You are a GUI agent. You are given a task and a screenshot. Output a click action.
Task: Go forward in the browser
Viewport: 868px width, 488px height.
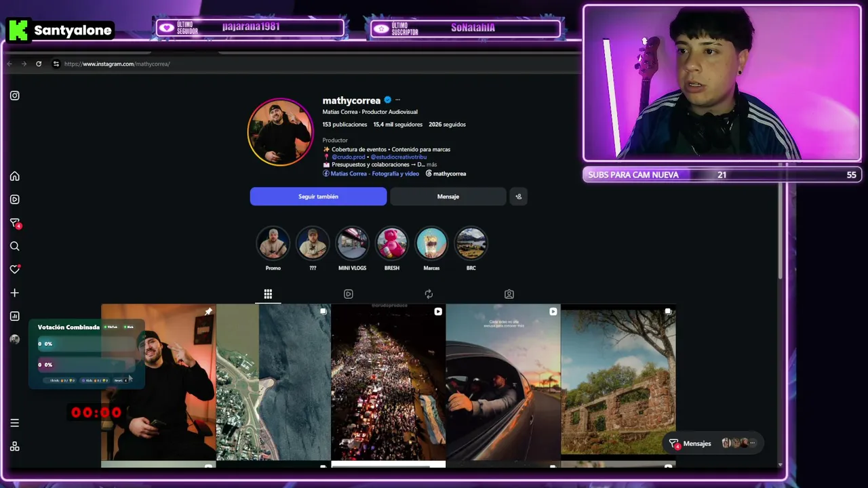[x=24, y=64]
